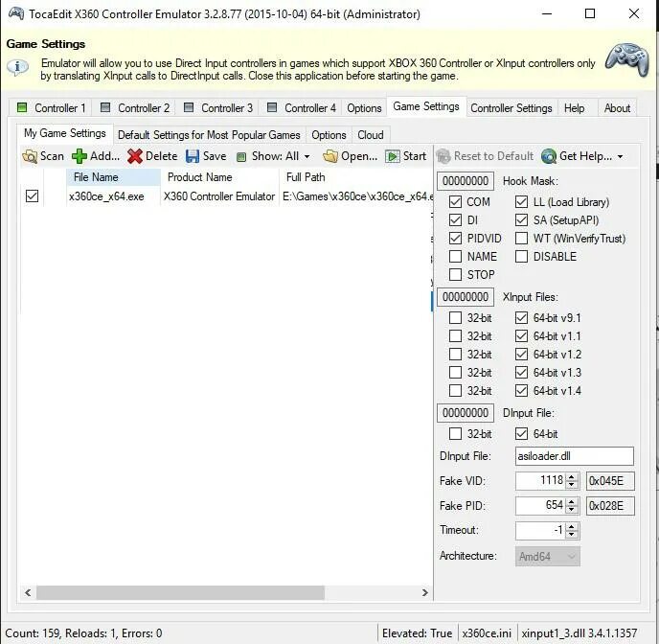The height and width of the screenshot is (644, 659).
Task: Toggle the x360ce_x64.exe row checkbox
Action: [x=32, y=195]
